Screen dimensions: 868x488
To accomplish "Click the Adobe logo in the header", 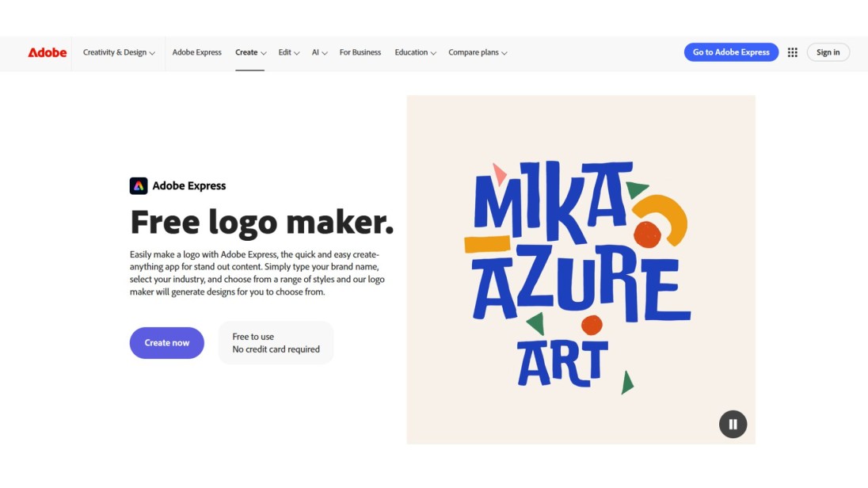I will point(47,52).
